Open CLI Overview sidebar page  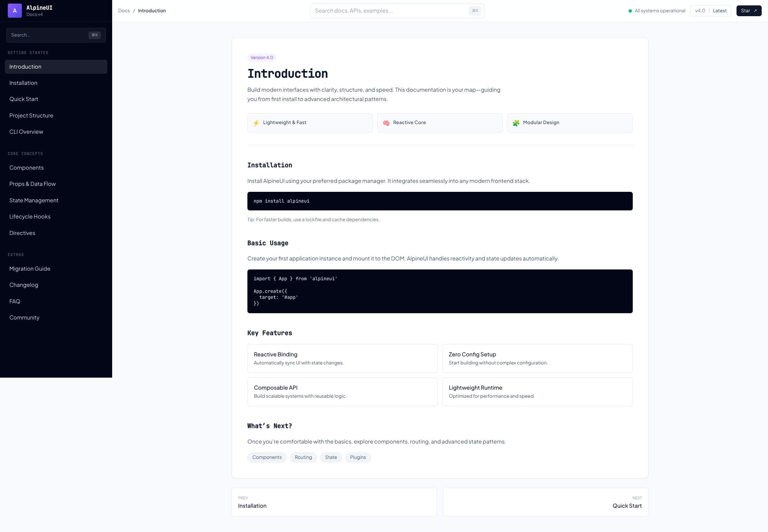pos(56,132)
